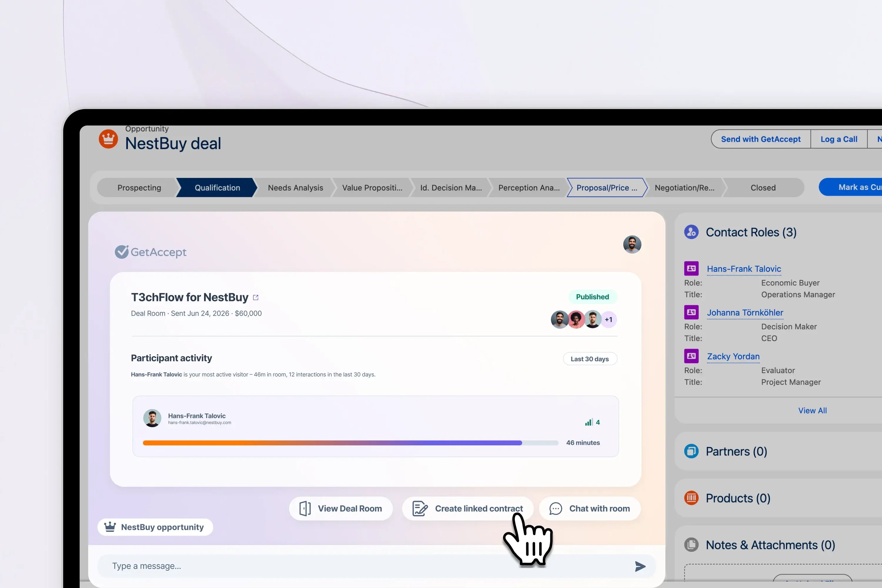The width and height of the screenshot is (882, 588).
Task: Open the Contact Roles (3) heading
Action: pos(751,232)
